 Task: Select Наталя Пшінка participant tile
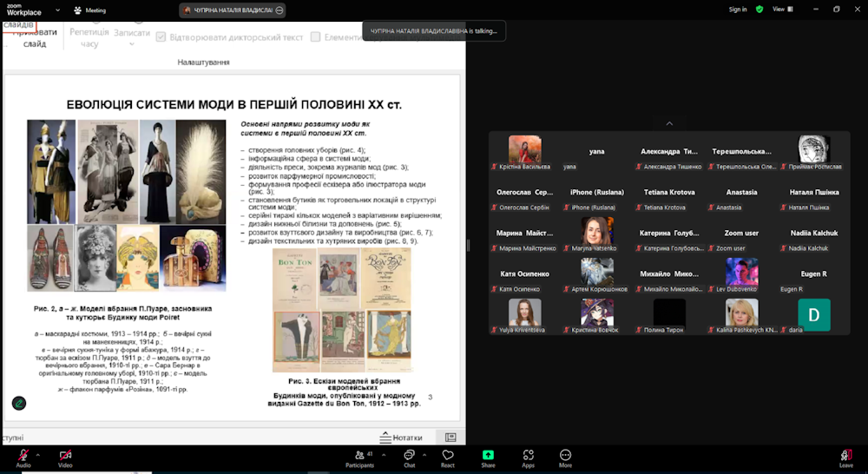(814, 194)
